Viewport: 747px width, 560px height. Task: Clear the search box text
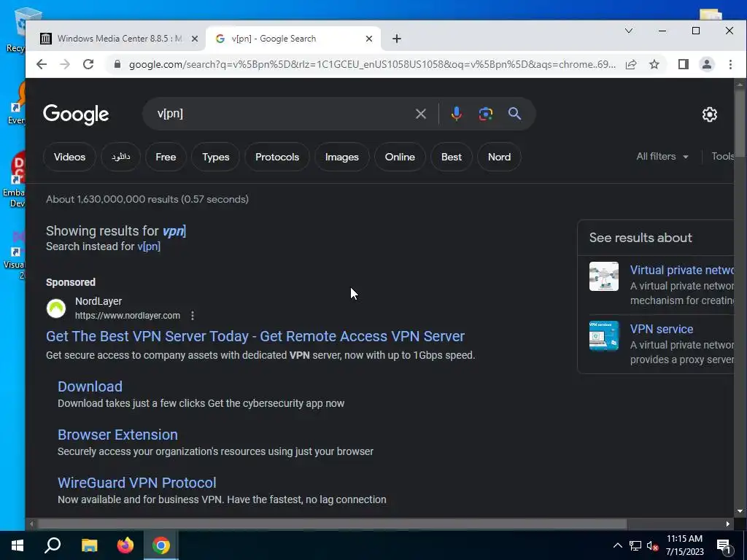click(x=420, y=114)
